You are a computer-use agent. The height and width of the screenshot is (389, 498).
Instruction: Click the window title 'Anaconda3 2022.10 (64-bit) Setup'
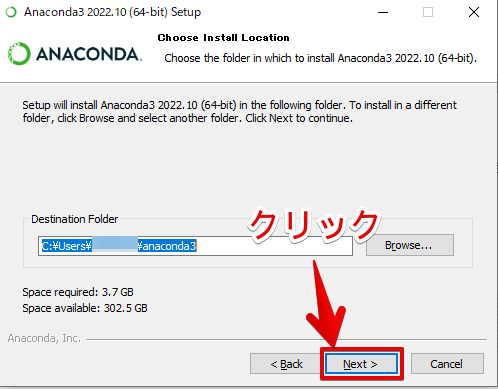(x=113, y=12)
